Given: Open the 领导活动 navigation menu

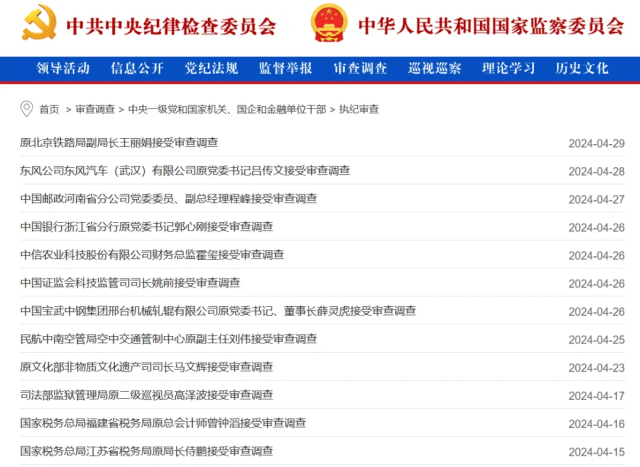Looking at the screenshot, I should [x=63, y=69].
